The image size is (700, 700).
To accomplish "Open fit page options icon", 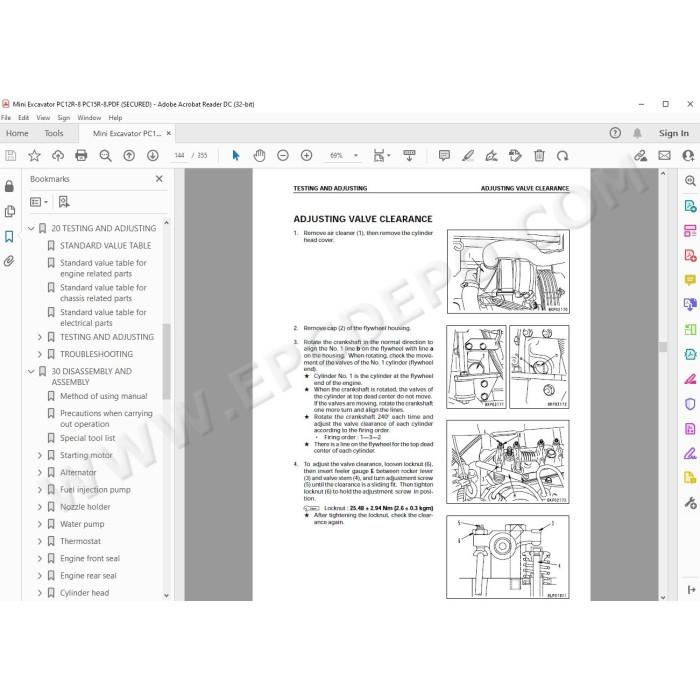I will coord(381,155).
